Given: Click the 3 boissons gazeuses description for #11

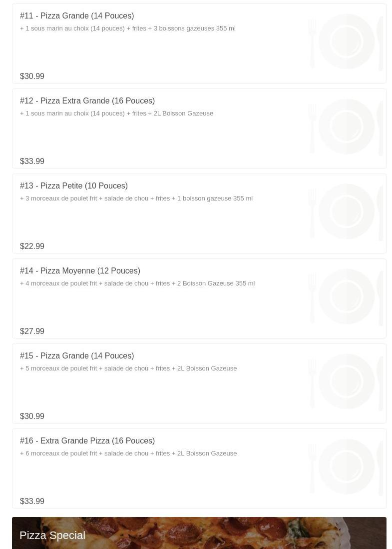Looking at the screenshot, I should [x=128, y=28].
